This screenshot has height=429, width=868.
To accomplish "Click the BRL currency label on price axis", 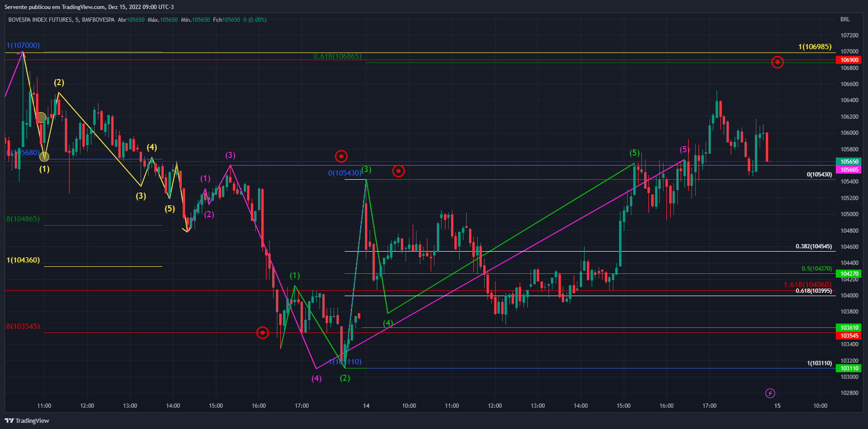I will point(845,19).
